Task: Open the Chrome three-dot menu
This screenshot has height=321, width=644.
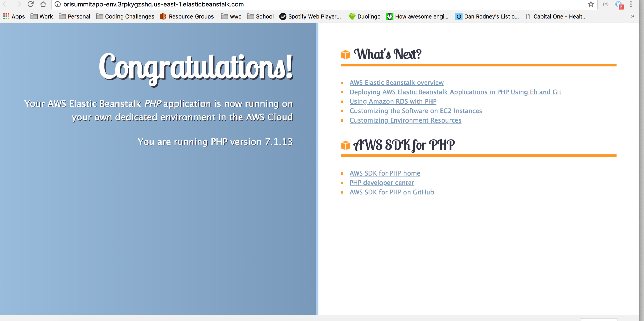Action: tap(631, 4)
